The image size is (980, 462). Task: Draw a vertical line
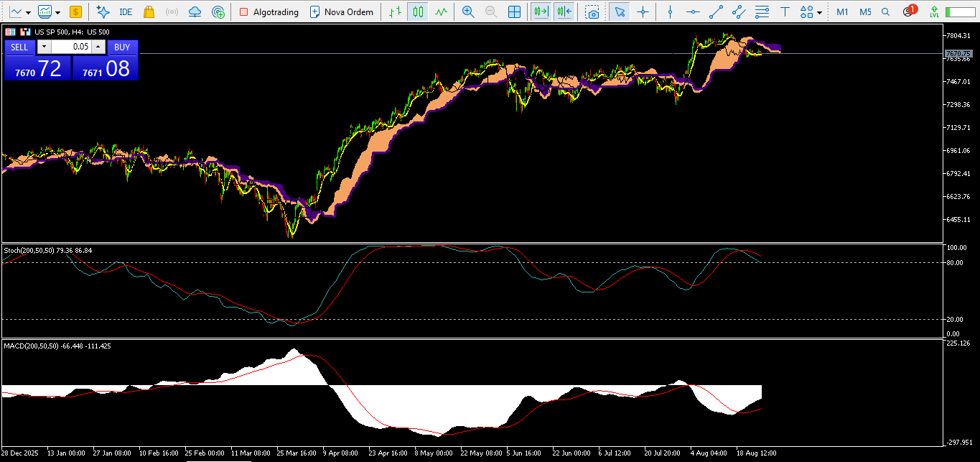click(670, 11)
